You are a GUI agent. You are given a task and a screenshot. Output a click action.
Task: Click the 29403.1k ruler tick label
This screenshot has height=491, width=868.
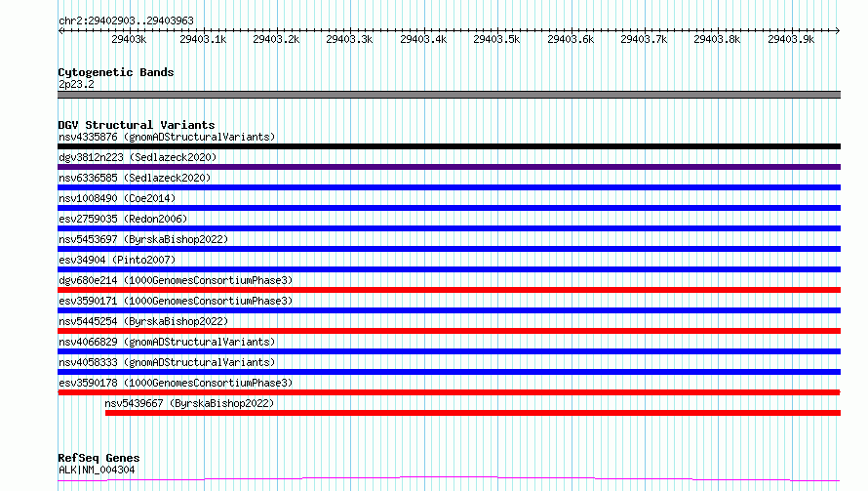click(x=203, y=39)
